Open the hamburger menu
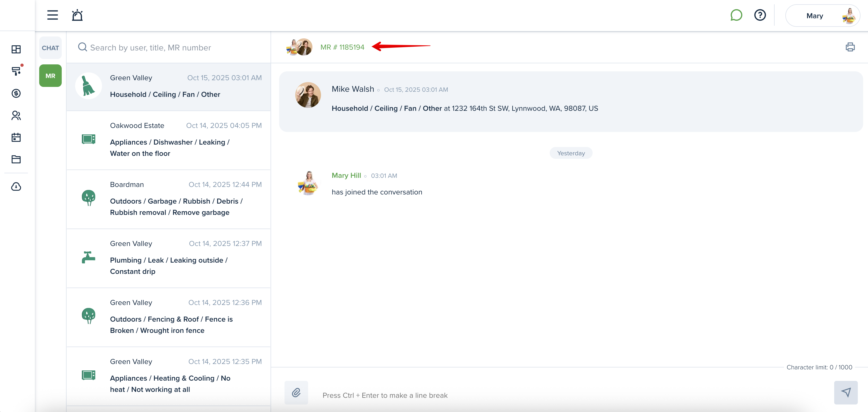Viewport: 868px width, 412px height. click(x=52, y=15)
